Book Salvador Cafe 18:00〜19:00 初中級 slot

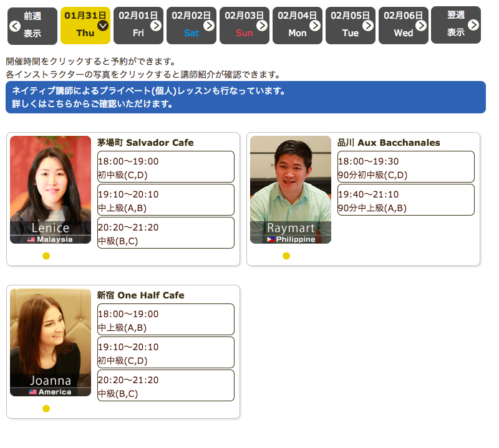point(165,167)
